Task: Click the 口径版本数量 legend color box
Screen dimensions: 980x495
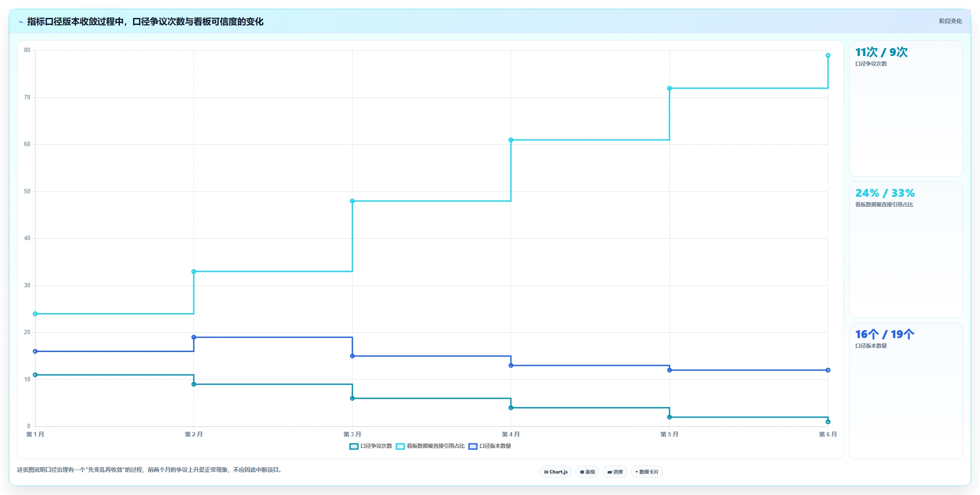Action: click(473, 446)
